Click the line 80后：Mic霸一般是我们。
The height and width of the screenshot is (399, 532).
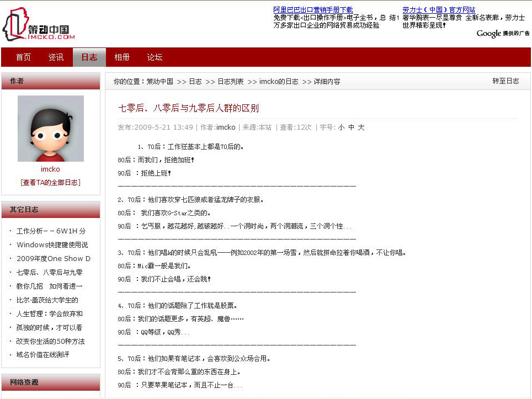pyautogui.click(x=154, y=265)
